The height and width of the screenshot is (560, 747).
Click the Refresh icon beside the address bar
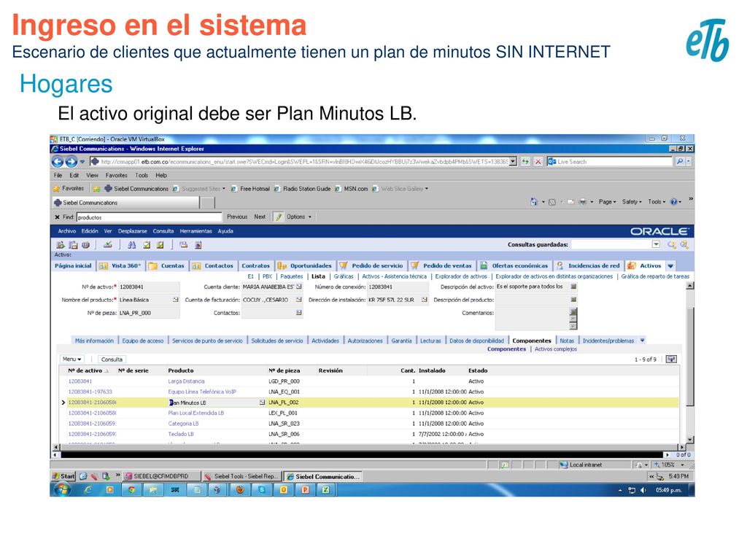(x=525, y=162)
